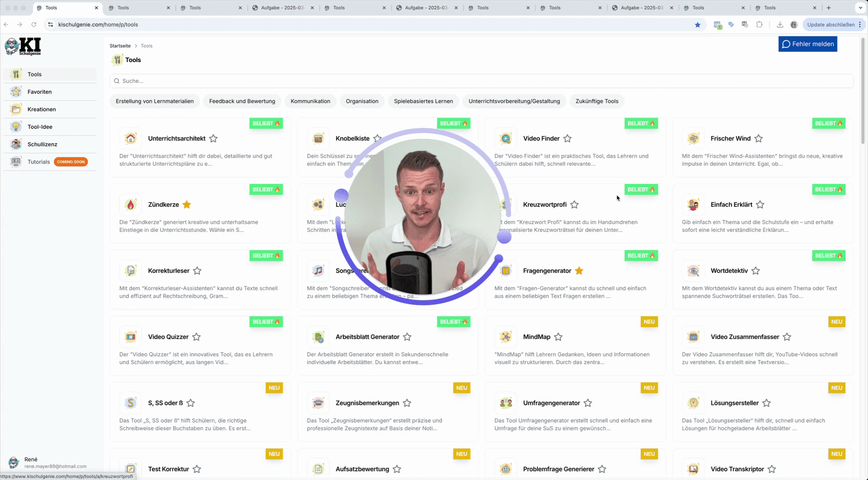Viewport: 868px width, 480px height.
Task: Open the browser tab list dropdown arrow
Action: (x=860, y=8)
